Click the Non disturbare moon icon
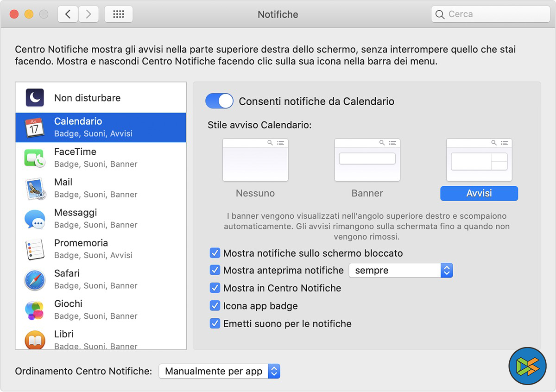 click(x=35, y=98)
